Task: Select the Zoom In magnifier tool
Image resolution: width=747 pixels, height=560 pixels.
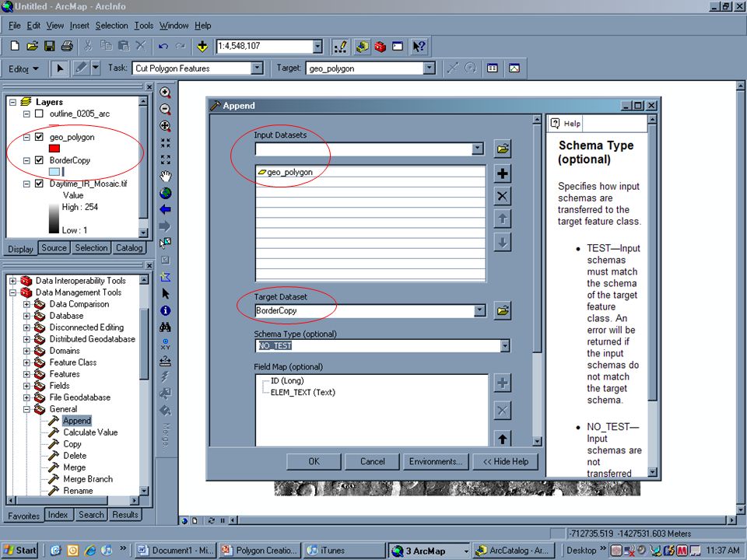Action: pos(165,93)
